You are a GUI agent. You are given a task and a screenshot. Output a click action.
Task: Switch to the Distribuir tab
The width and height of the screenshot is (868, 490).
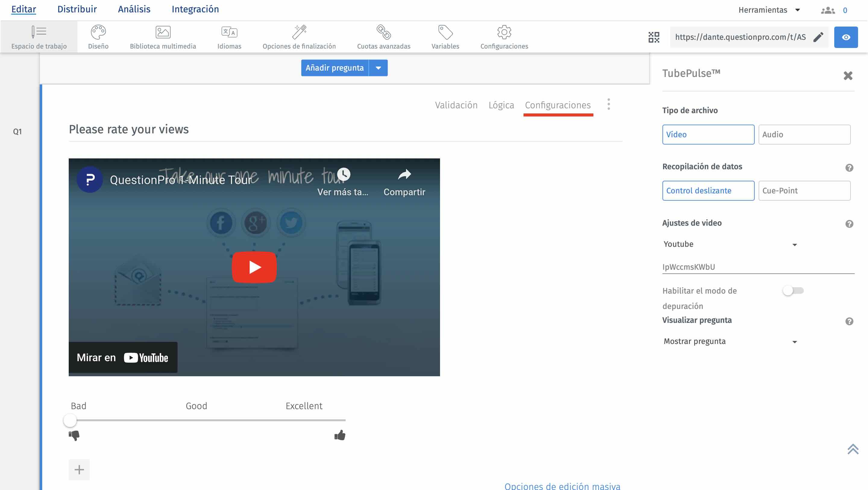77,9
